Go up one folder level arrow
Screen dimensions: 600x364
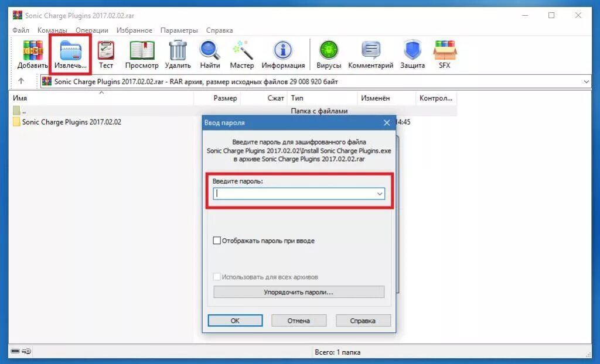21,81
